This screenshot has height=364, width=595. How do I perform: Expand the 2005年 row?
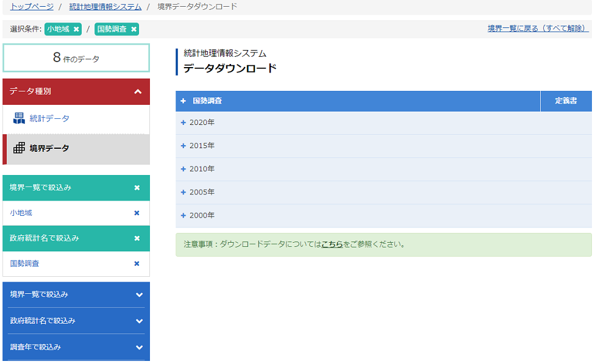click(383, 192)
